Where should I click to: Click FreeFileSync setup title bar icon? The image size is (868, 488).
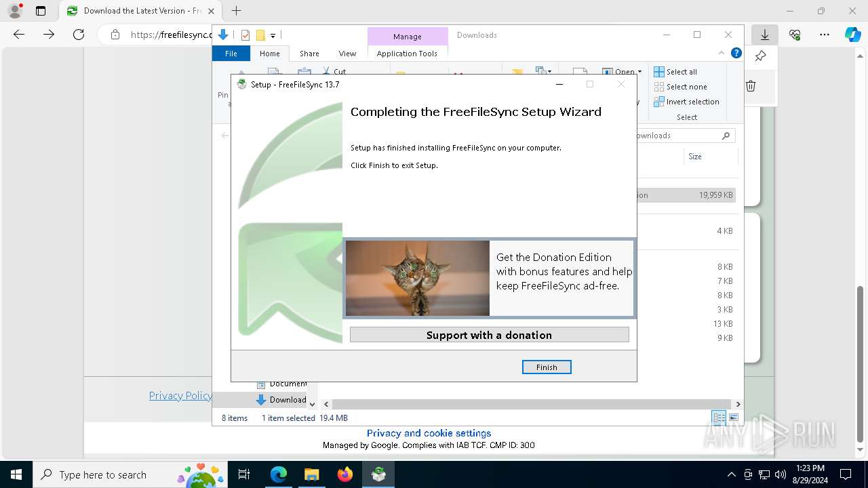(241, 84)
